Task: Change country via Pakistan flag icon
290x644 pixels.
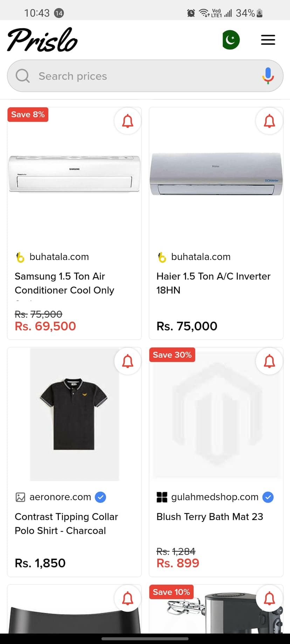Action: pyautogui.click(x=231, y=40)
